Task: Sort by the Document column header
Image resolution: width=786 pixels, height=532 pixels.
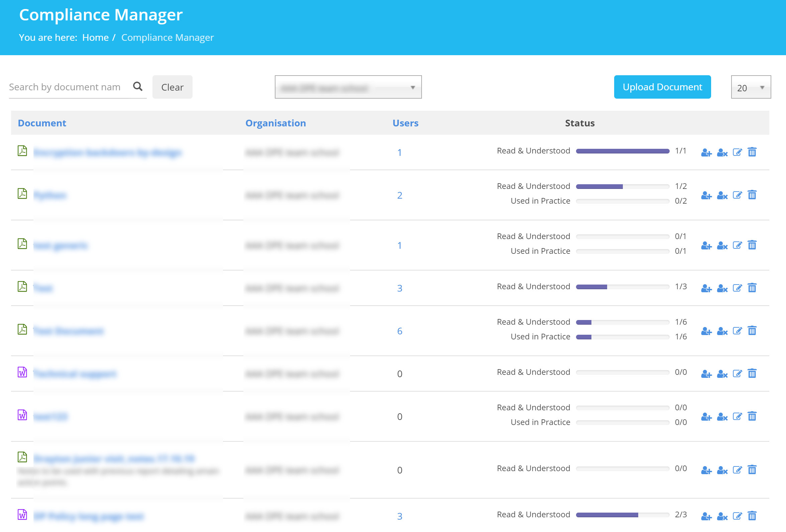Action: pos(42,123)
